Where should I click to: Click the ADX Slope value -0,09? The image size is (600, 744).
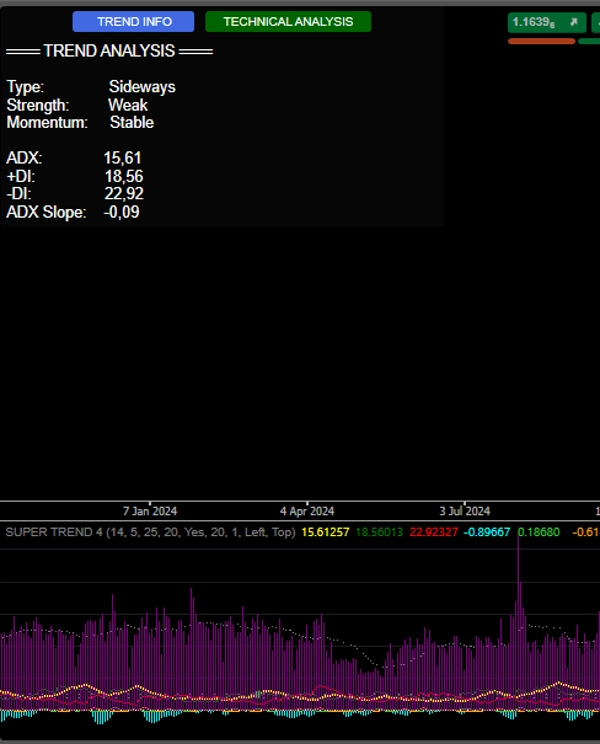coord(122,212)
